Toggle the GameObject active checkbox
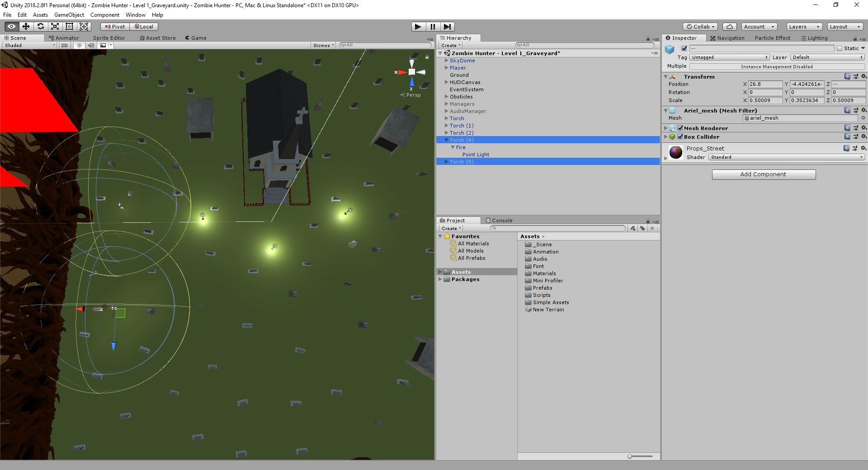Screen dimensions: 868x470 point(684,48)
